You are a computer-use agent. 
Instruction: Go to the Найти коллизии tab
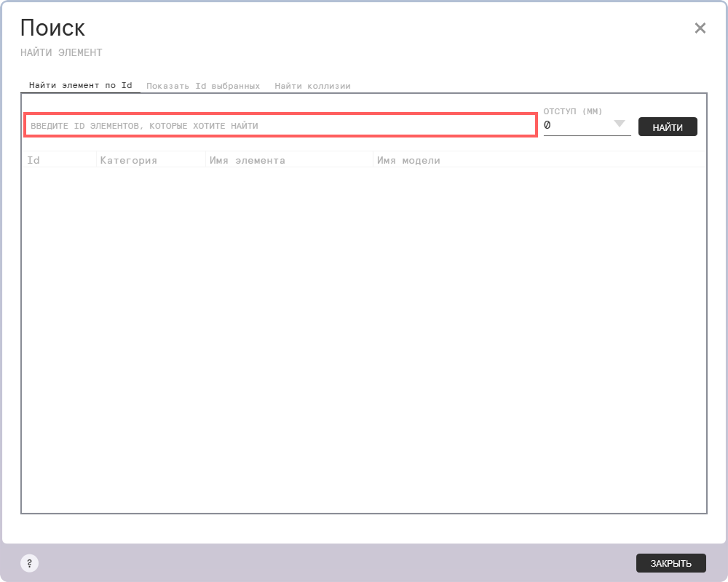[312, 86]
